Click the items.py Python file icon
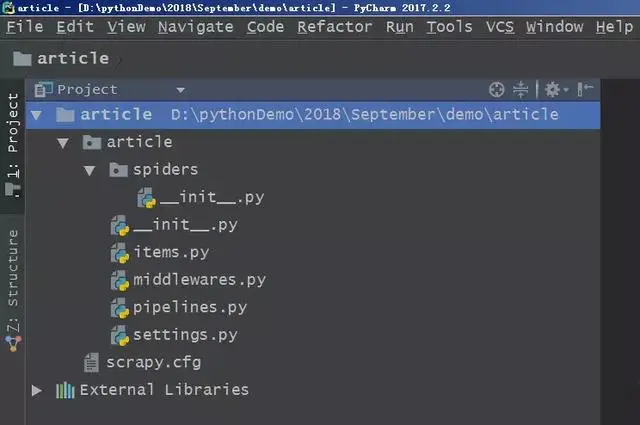640x425 pixels. pos(120,253)
